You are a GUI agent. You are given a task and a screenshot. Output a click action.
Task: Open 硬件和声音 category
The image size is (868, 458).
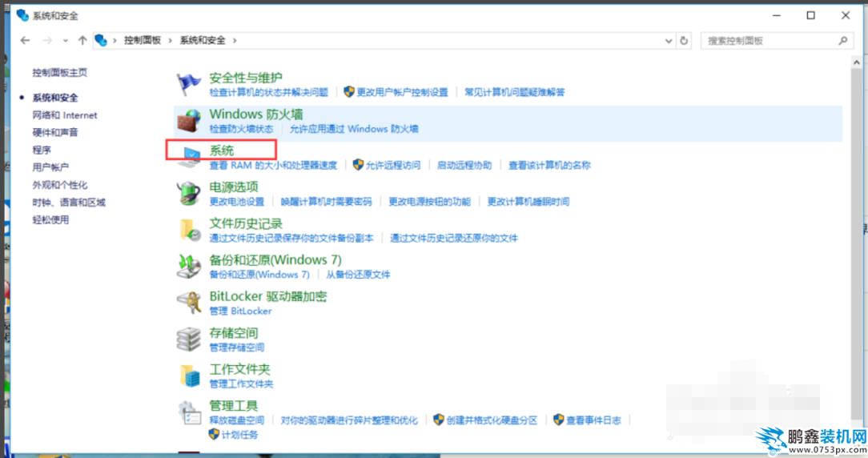tap(55, 132)
